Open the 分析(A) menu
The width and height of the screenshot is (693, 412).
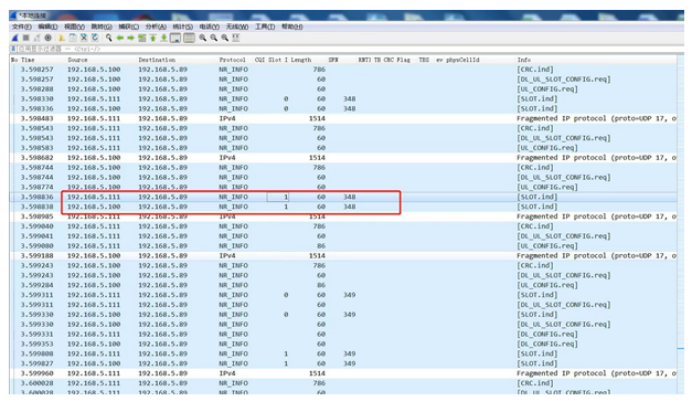[x=156, y=27]
